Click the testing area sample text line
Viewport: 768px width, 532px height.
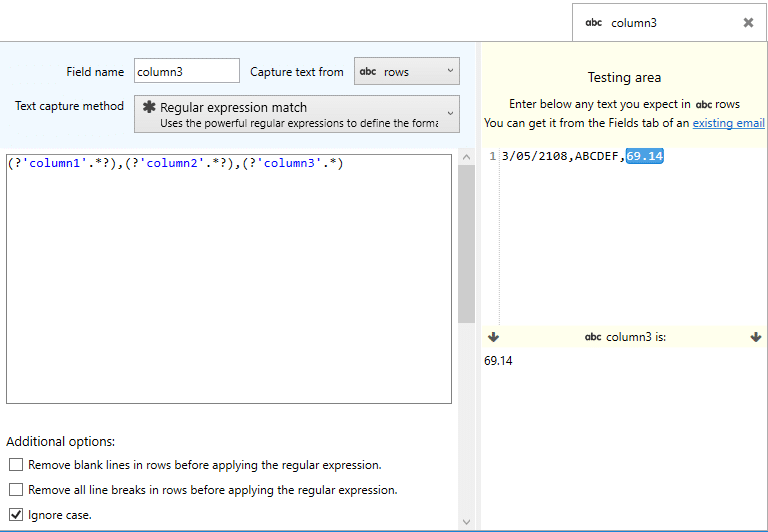tap(582, 156)
